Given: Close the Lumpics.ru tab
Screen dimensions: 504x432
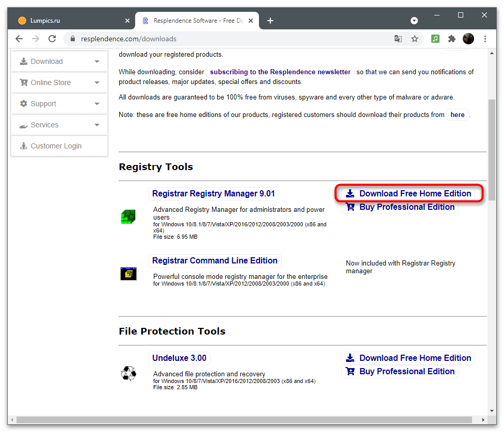Looking at the screenshot, I should [127, 21].
